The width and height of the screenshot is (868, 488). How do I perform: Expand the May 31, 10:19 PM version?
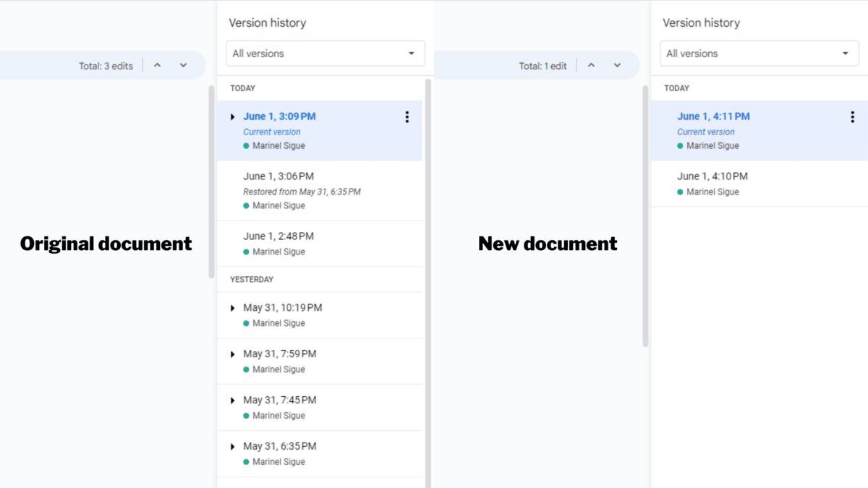tap(232, 308)
